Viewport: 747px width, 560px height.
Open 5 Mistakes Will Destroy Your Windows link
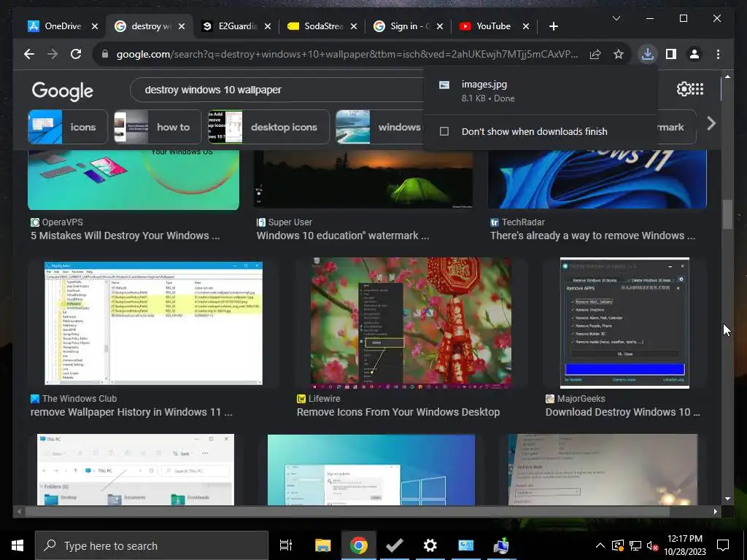125,236
